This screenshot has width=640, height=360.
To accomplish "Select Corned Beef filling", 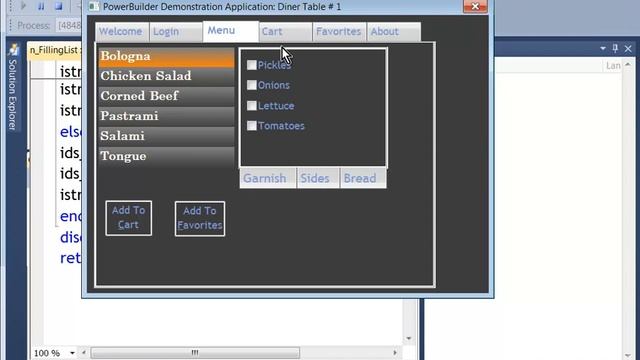I will (x=166, y=96).
